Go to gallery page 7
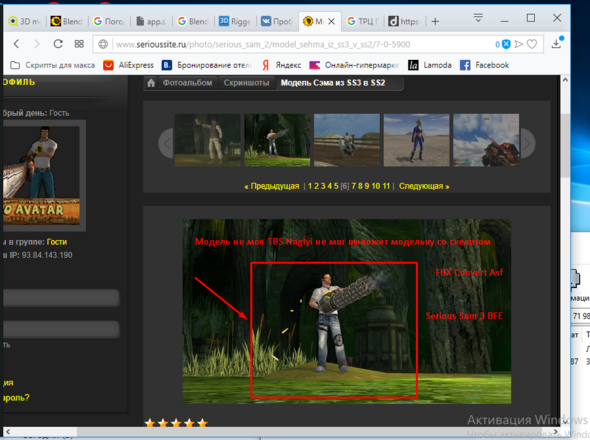Image resolution: width=590 pixels, height=440 pixels. pyautogui.click(x=354, y=186)
